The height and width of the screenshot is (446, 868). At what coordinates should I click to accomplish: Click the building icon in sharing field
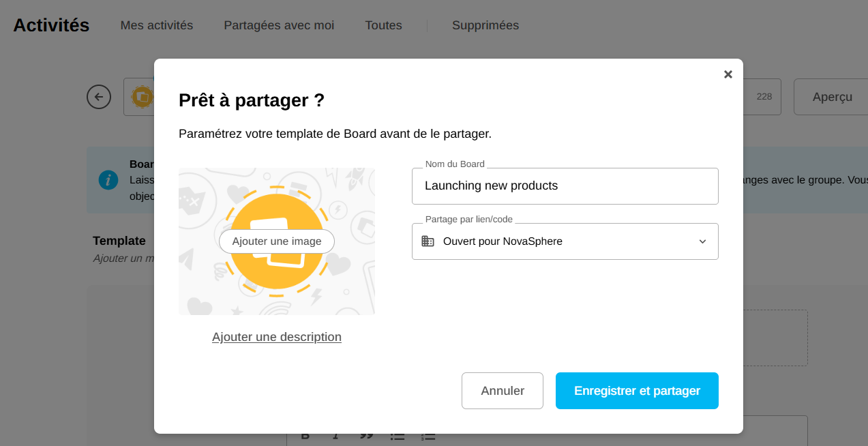tap(428, 241)
